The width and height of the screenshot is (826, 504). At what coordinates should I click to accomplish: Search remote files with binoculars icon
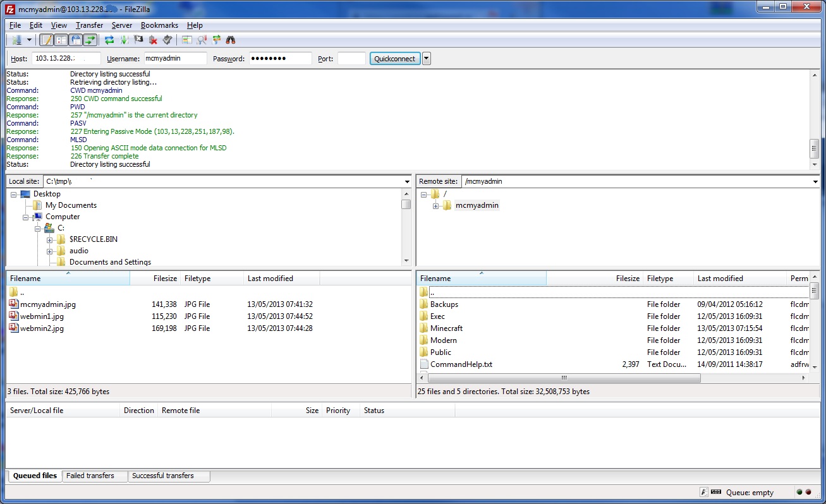point(231,40)
